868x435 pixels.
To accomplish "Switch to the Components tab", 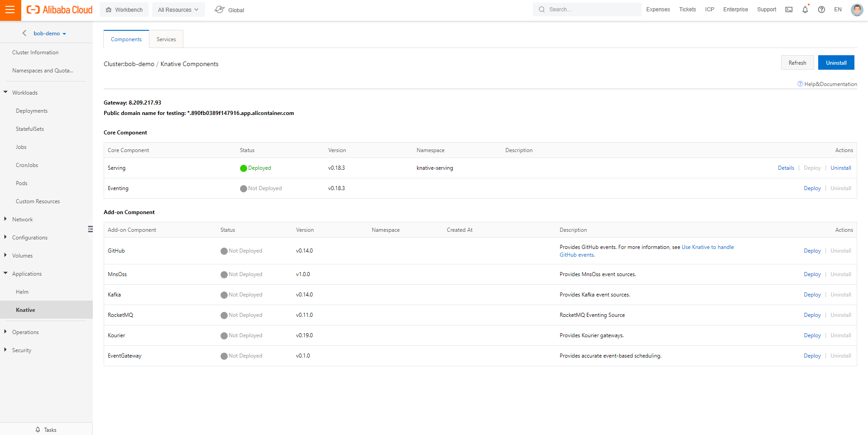I will click(x=126, y=39).
